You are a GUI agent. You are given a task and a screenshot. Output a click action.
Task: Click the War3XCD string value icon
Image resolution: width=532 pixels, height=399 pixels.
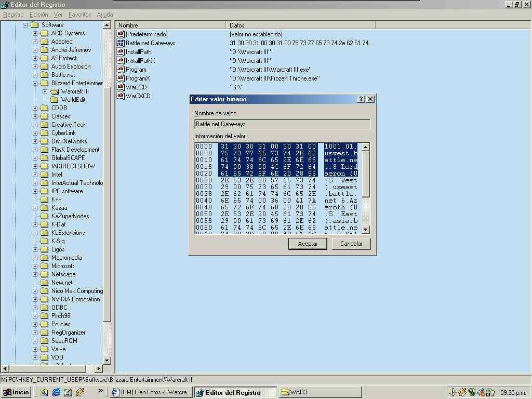(120, 96)
